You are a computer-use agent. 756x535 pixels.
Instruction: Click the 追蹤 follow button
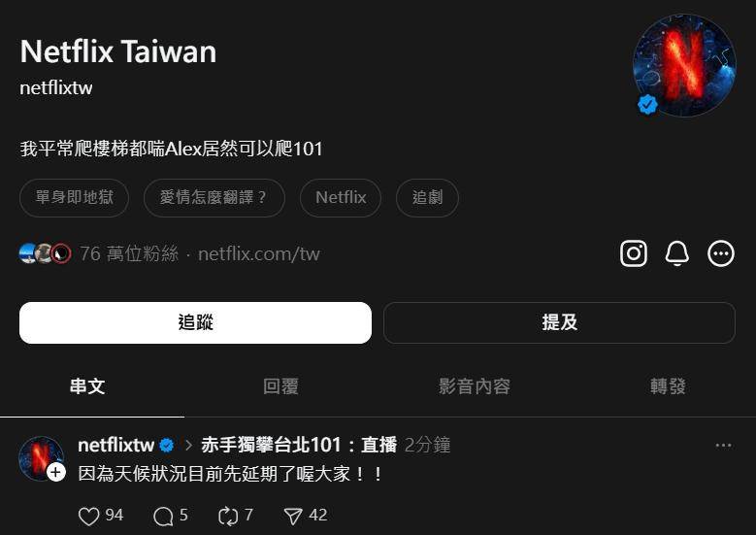195,322
